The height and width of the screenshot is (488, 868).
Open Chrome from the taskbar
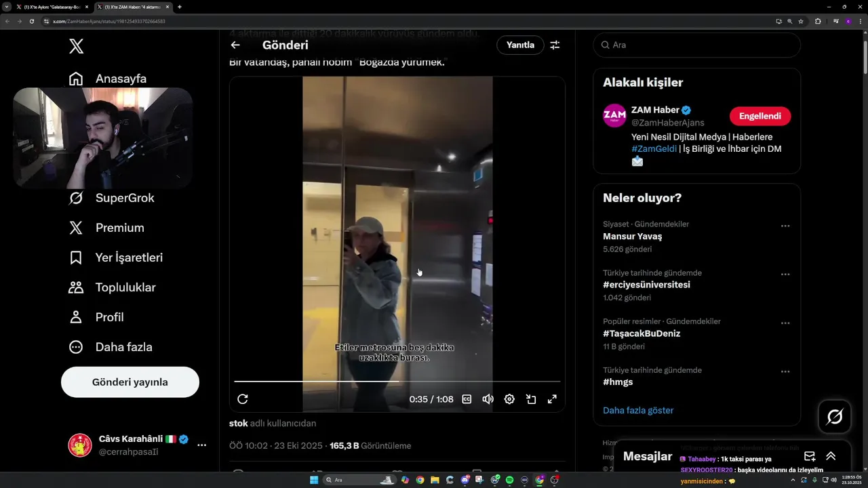tap(420, 480)
